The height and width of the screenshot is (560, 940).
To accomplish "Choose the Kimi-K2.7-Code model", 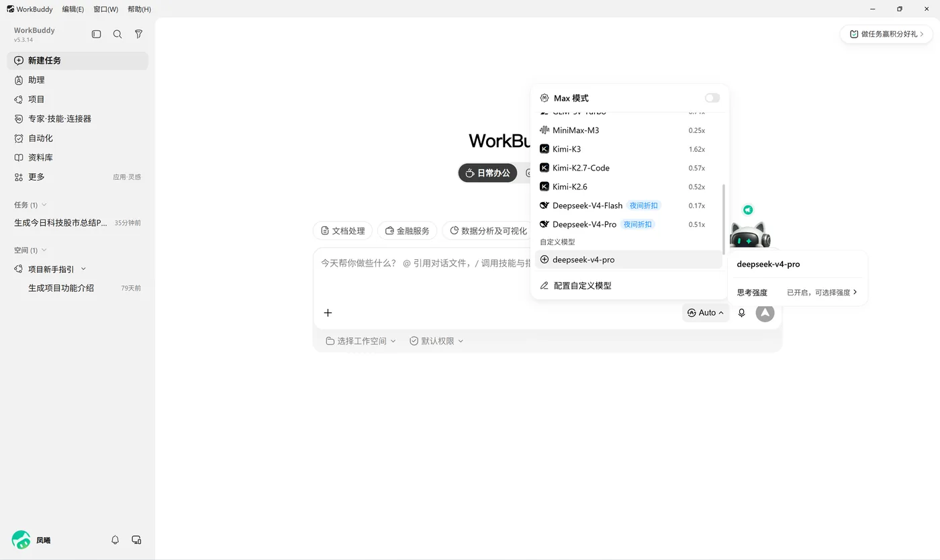I will tap(628, 168).
